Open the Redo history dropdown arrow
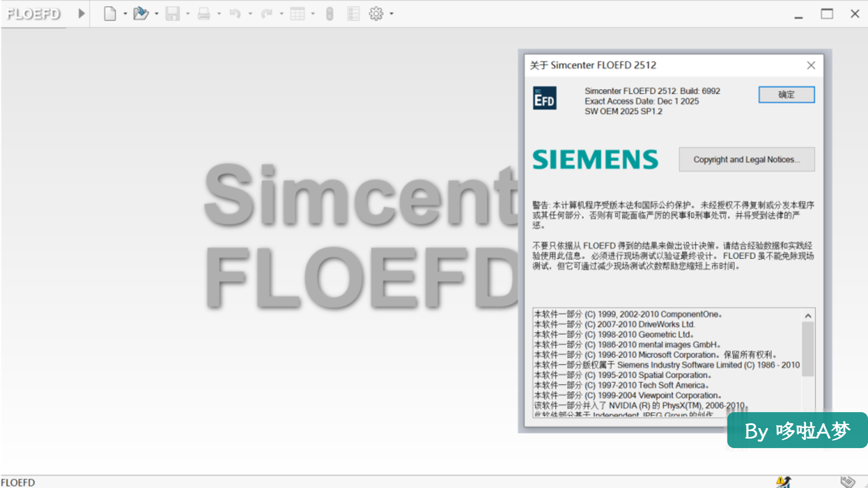The height and width of the screenshot is (488, 868). pos(282,13)
